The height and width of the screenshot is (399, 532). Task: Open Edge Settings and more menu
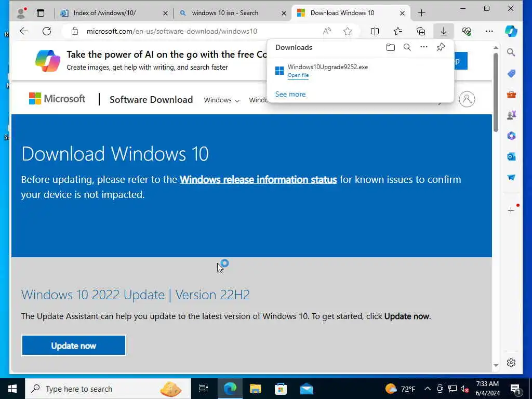(x=489, y=31)
